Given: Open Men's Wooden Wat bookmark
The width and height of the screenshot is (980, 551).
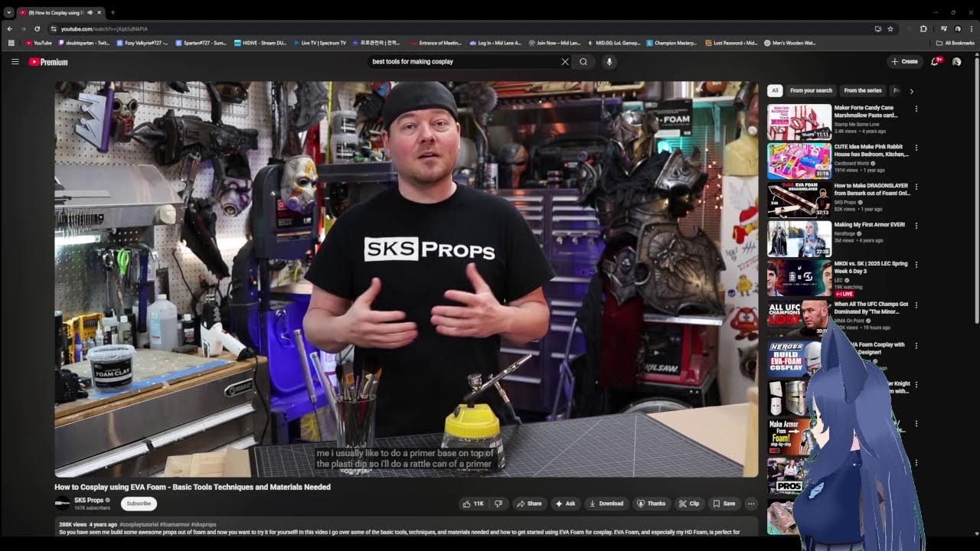Looking at the screenshot, I should 790,43.
